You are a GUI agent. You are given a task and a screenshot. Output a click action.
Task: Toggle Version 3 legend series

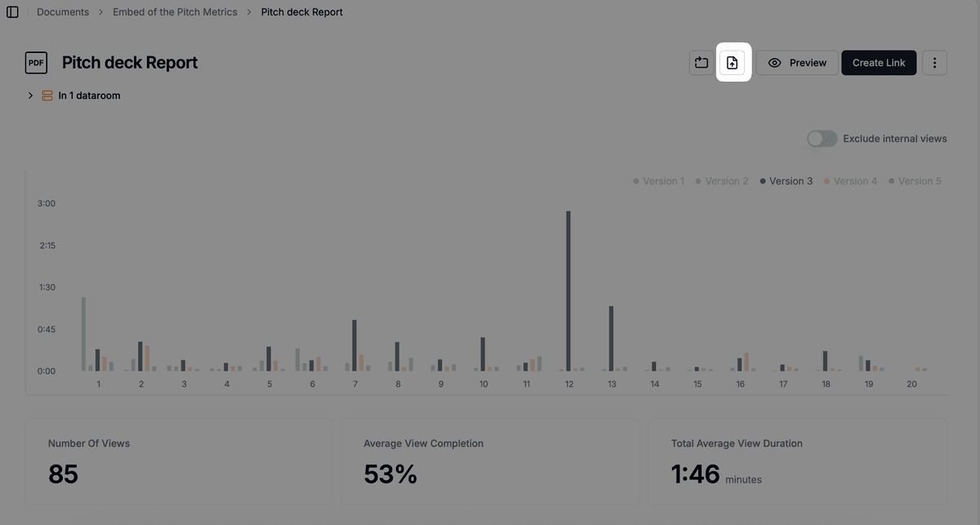tap(786, 181)
